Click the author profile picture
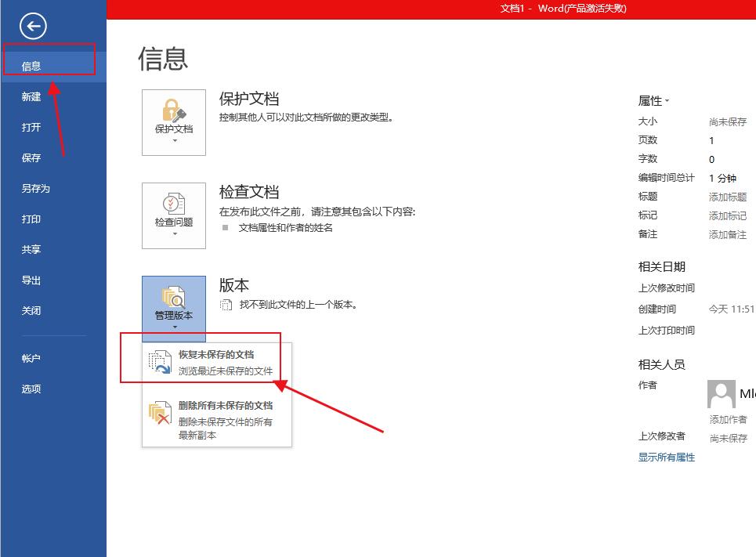This screenshot has height=557, width=756. [721, 395]
